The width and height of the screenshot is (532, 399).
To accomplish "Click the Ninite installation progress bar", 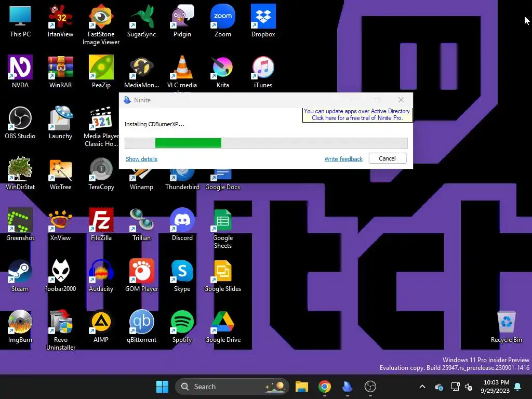I will click(x=266, y=143).
